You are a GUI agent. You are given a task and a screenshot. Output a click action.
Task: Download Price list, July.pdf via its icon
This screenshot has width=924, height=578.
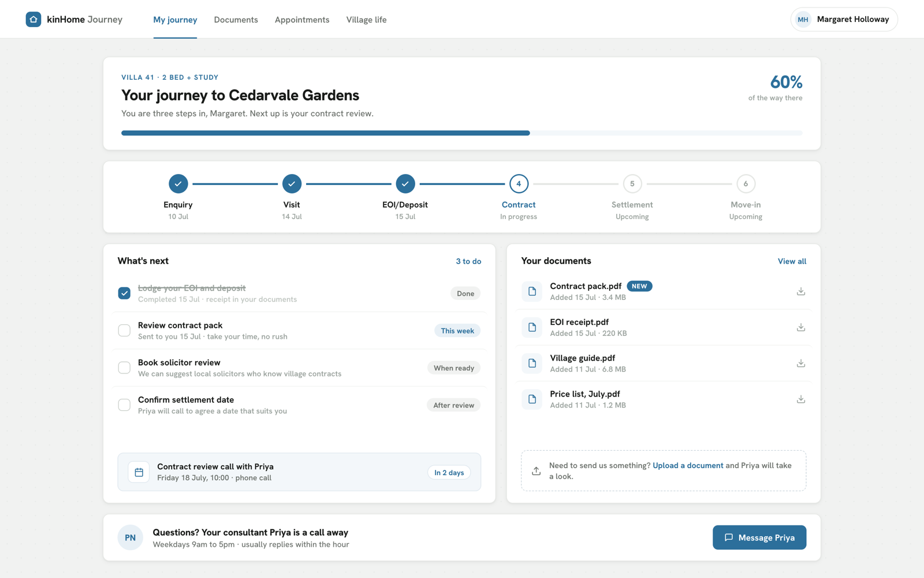(800, 399)
